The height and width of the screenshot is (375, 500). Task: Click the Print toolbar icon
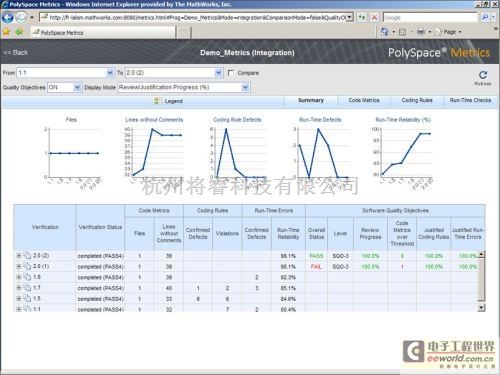pos(421,32)
